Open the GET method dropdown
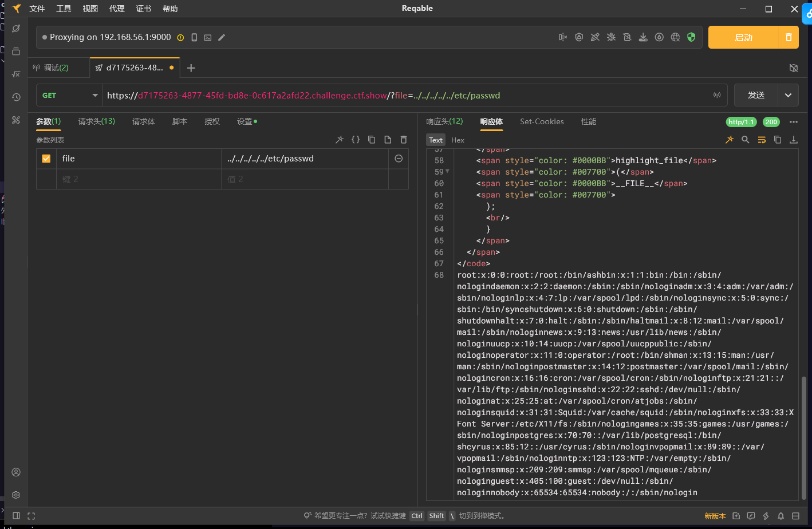The image size is (812, 529). tap(69, 96)
